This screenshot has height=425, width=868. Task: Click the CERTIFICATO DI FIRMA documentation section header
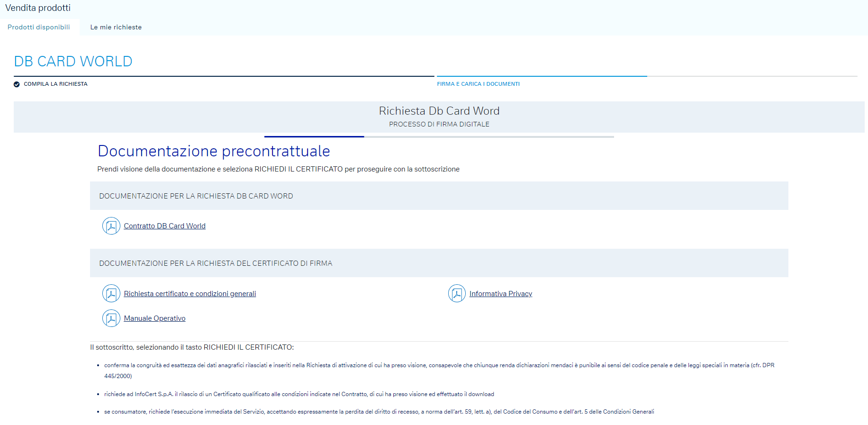click(216, 263)
